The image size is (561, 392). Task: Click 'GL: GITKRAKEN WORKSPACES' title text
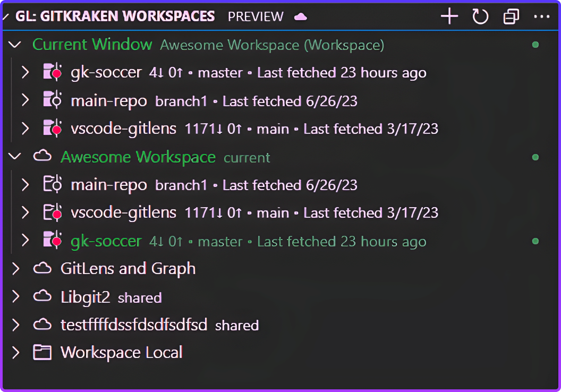tap(115, 16)
